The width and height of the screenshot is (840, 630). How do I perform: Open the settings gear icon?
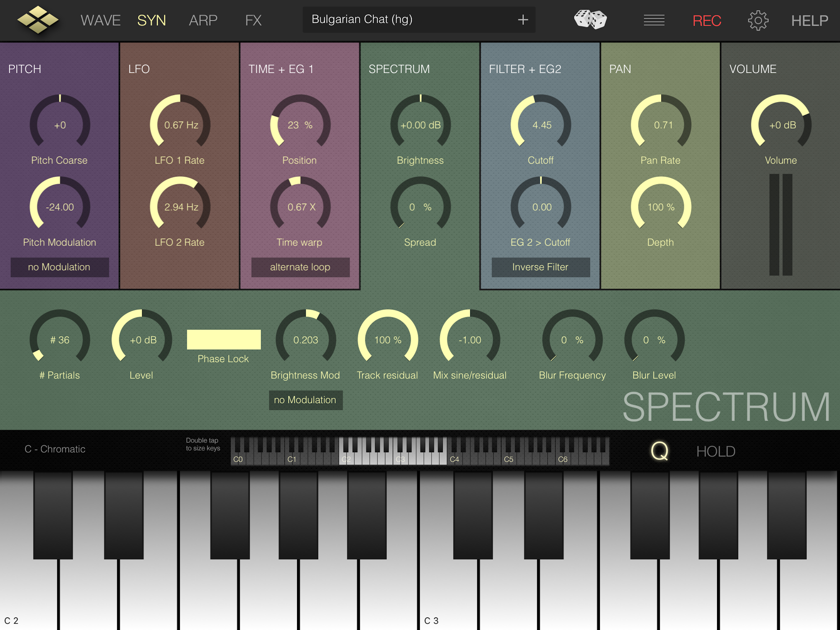[758, 21]
